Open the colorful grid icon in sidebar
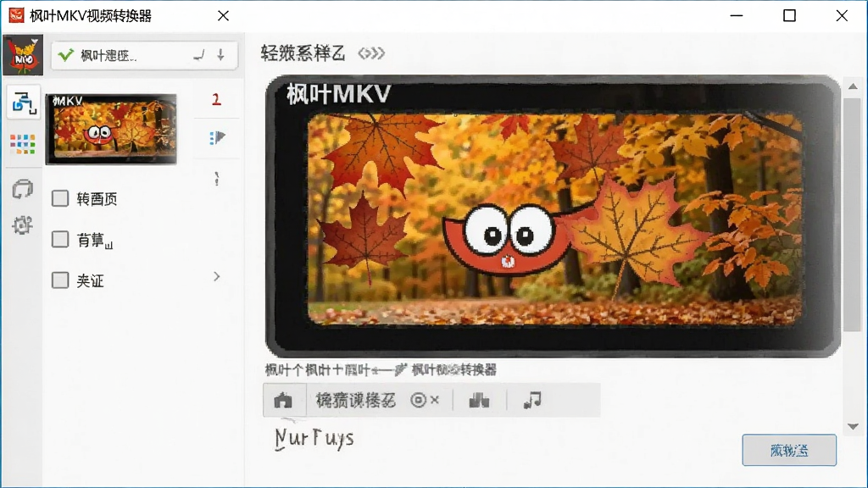868x488 pixels. tap(23, 144)
